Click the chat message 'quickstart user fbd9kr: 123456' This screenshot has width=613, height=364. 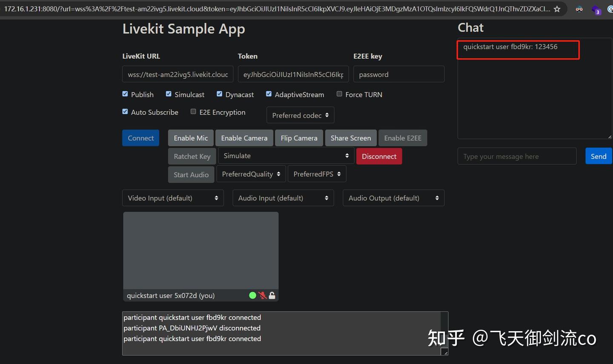[510, 47]
